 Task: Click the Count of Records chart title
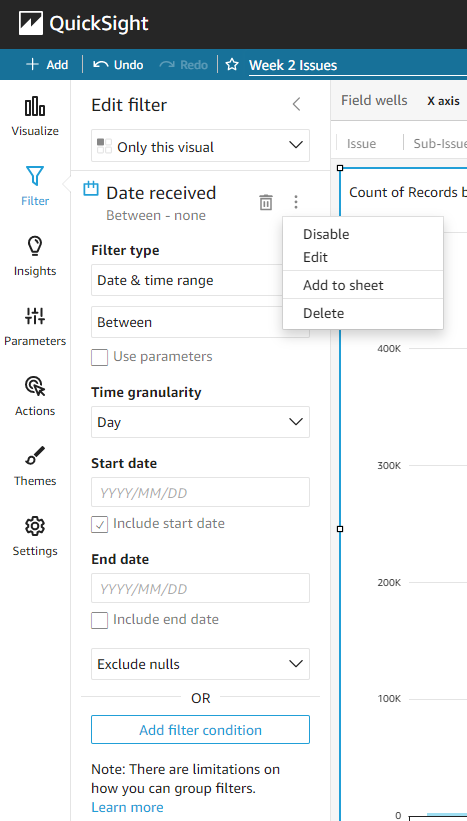[408, 193]
